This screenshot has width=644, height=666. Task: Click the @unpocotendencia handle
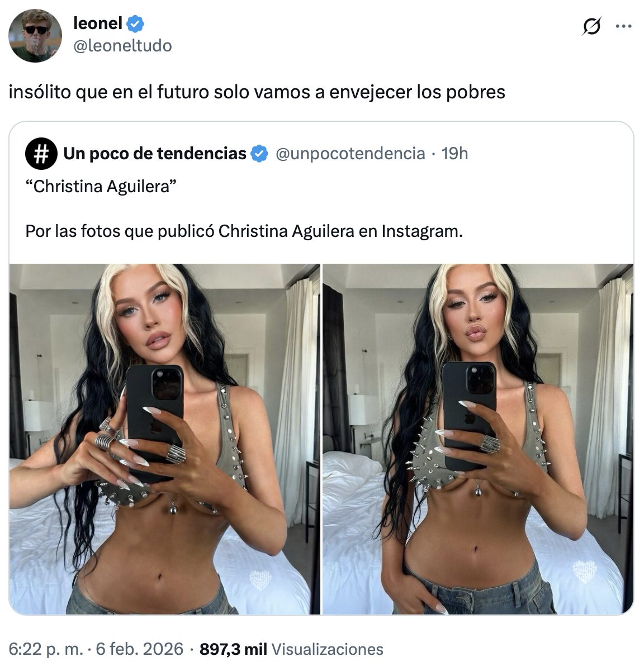tap(351, 153)
